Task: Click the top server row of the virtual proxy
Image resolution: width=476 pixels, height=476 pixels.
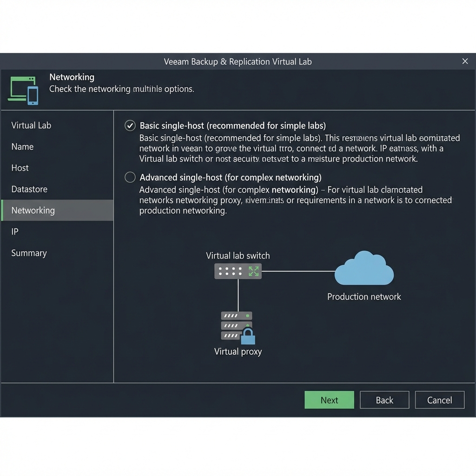Action: pos(236,316)
